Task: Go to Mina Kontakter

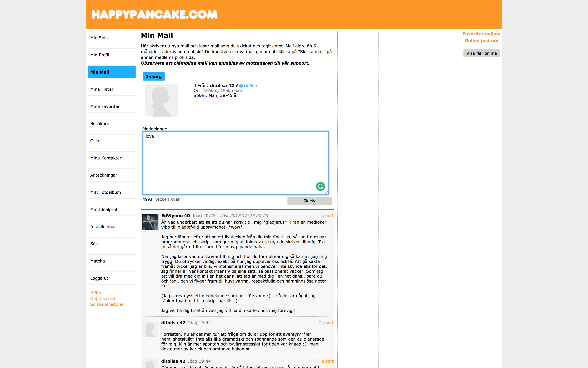Action: tap(112, 158)
